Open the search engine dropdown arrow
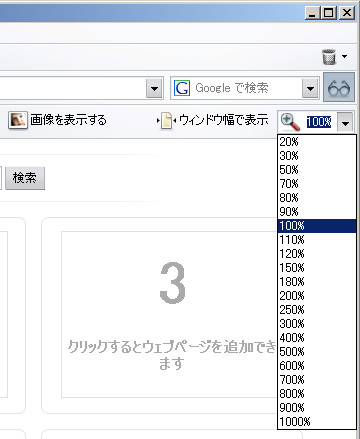The height and width of the screenshot is (439, 360). [x=310, y=88]
